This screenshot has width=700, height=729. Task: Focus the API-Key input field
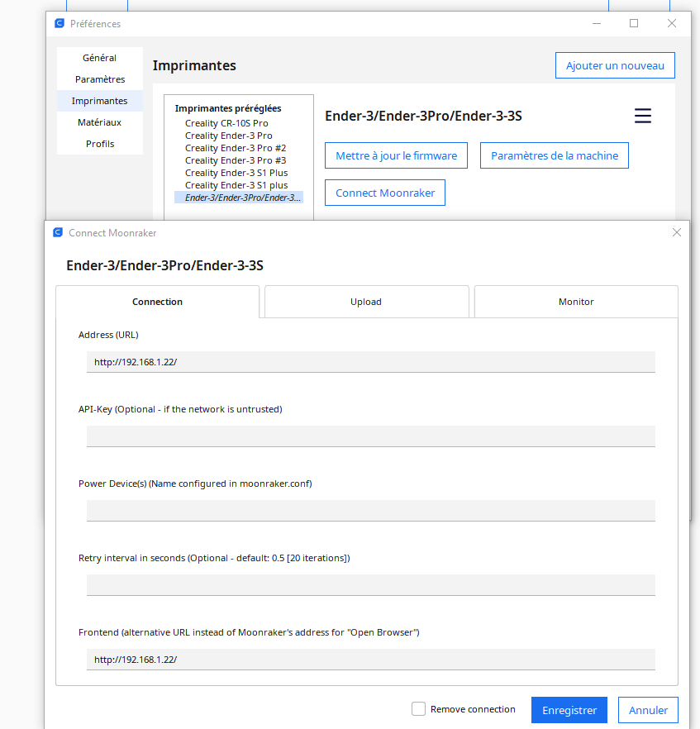pyautogui.click(x=371, y=436)
